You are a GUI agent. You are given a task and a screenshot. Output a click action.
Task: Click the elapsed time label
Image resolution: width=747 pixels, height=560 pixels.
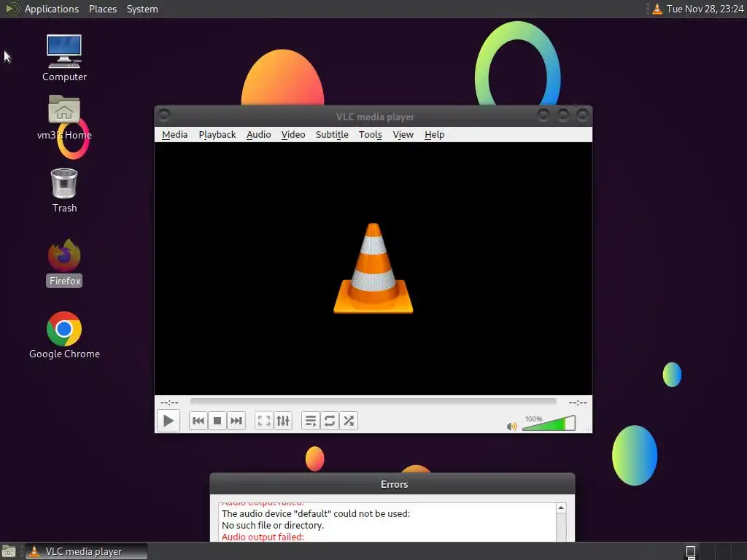169,402
